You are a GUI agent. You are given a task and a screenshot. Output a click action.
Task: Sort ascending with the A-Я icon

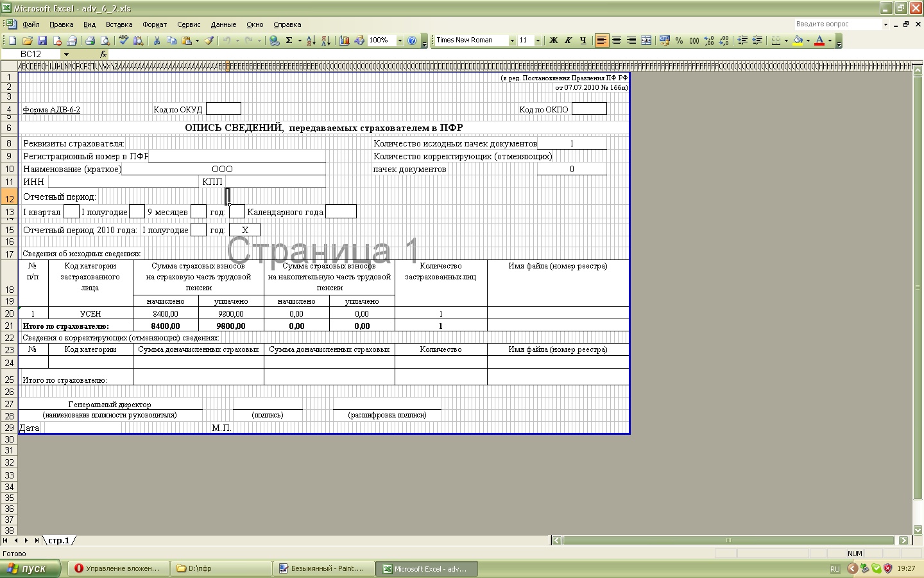pyautogui.click(x=311, y=40)
